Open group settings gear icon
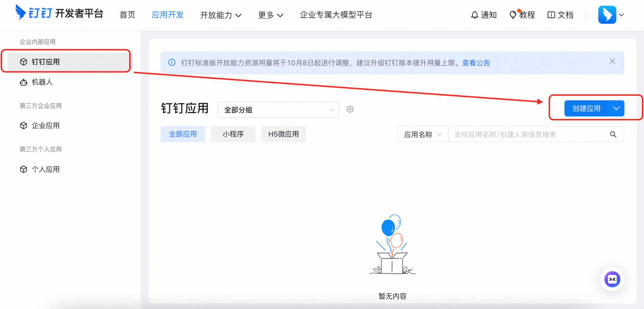 pyautogui.click(x=350, y=109)
